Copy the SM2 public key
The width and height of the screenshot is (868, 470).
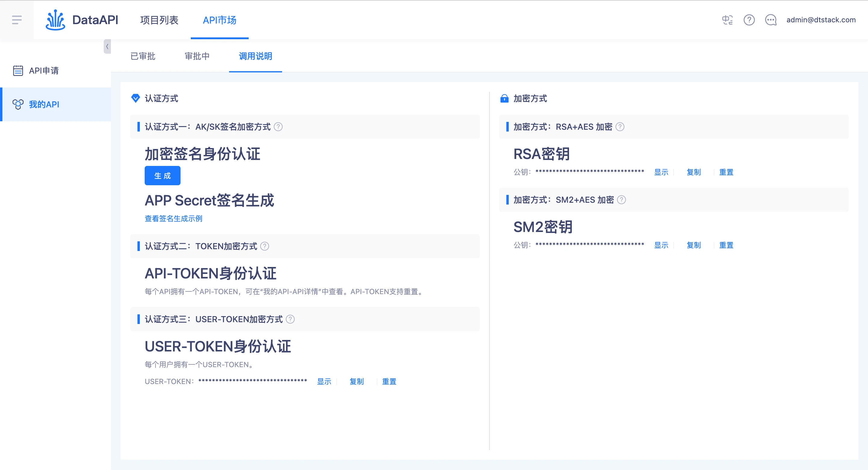tap(694, 245)
